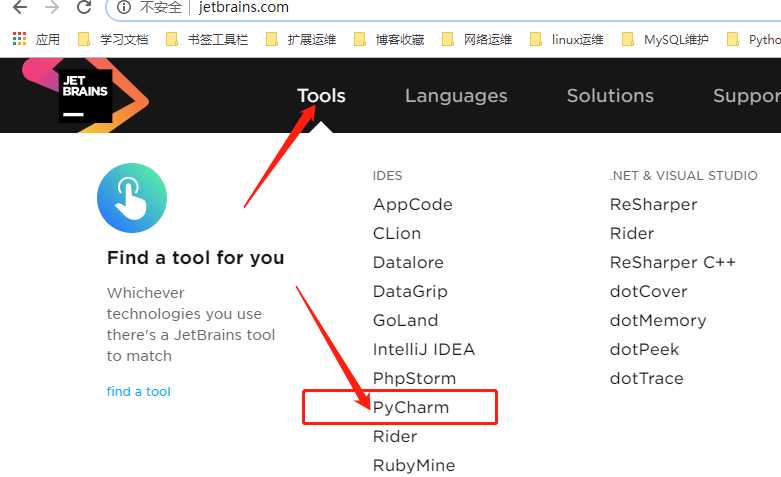Open dotPeek link

pyautogui.click(x=644, y=350)
